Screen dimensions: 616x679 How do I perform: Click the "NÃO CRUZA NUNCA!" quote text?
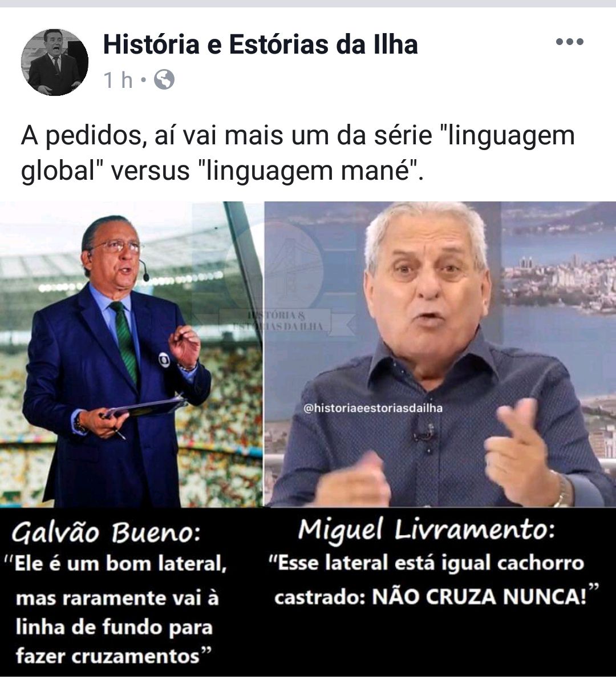pyautogui.click(x=479, y=597)
